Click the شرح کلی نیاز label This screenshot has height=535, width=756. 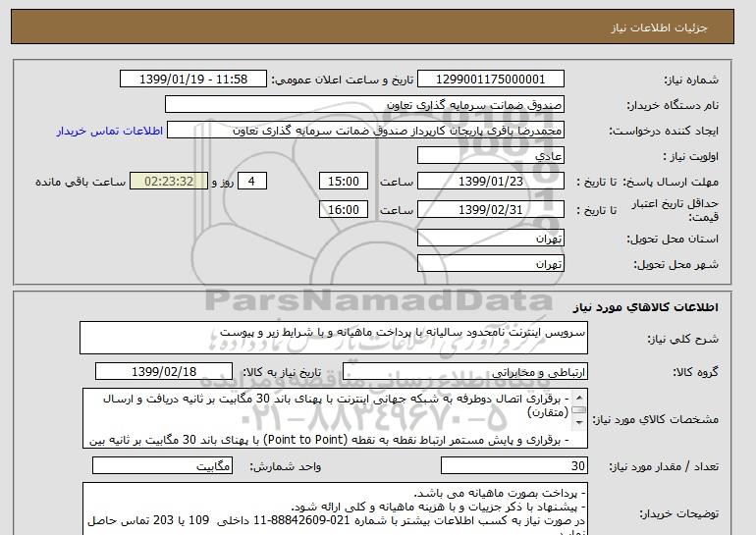tap(682, 339)
